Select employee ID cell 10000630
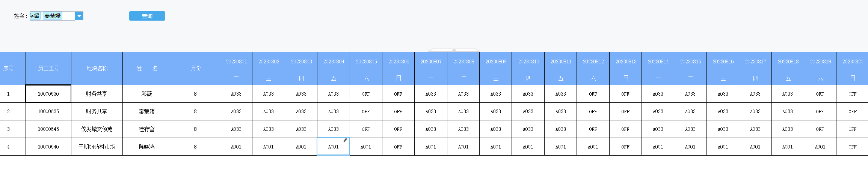 (x=48, y=94)
